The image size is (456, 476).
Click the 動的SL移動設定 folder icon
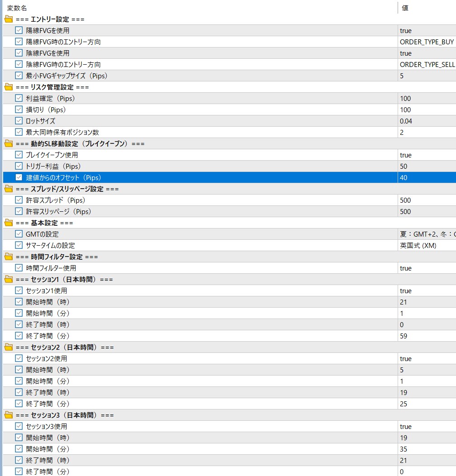coord(9,143)
